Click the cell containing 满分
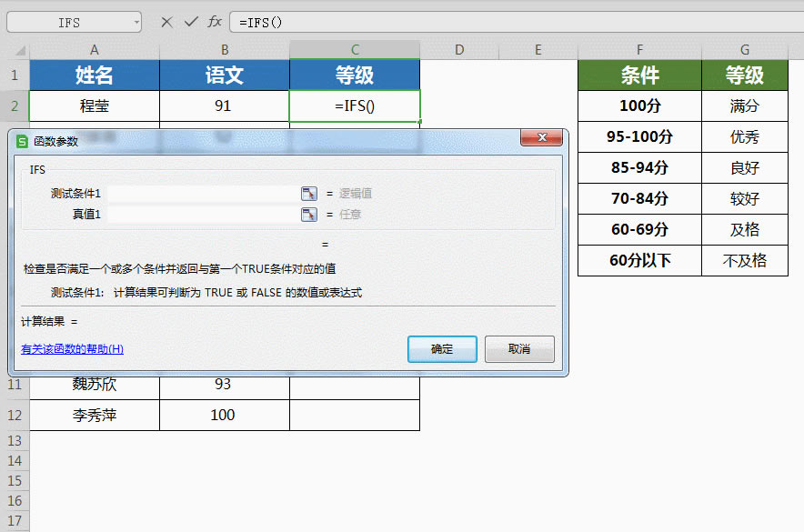 tap(745, 106)
